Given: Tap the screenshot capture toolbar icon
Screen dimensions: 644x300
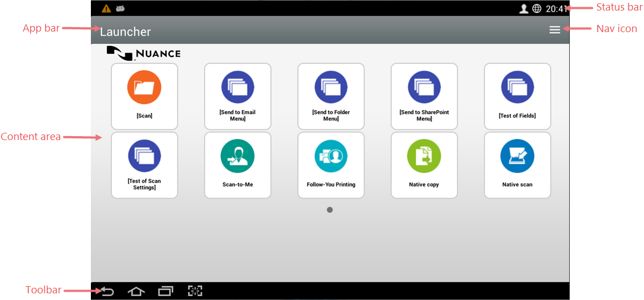Looking at the screenshot, I should (x=195, y=291).
